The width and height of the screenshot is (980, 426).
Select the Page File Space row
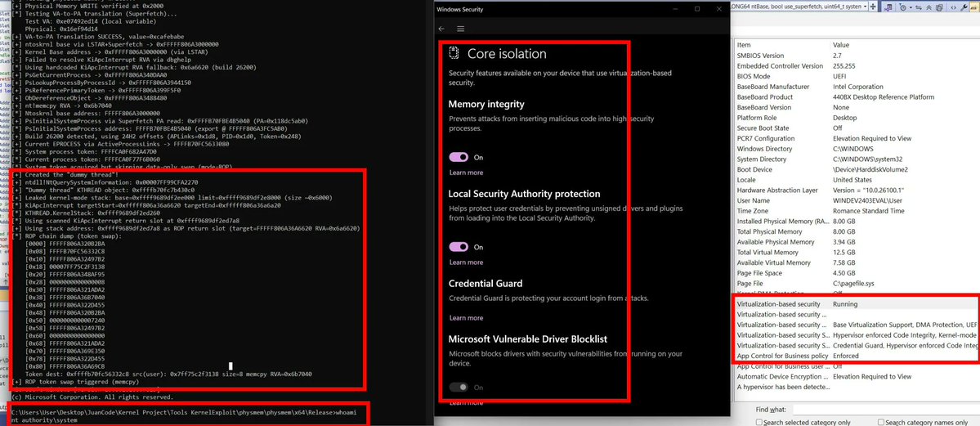pos(857,273)
